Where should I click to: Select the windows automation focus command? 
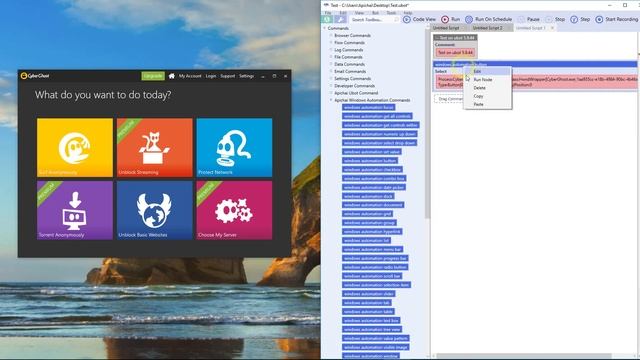369,107
